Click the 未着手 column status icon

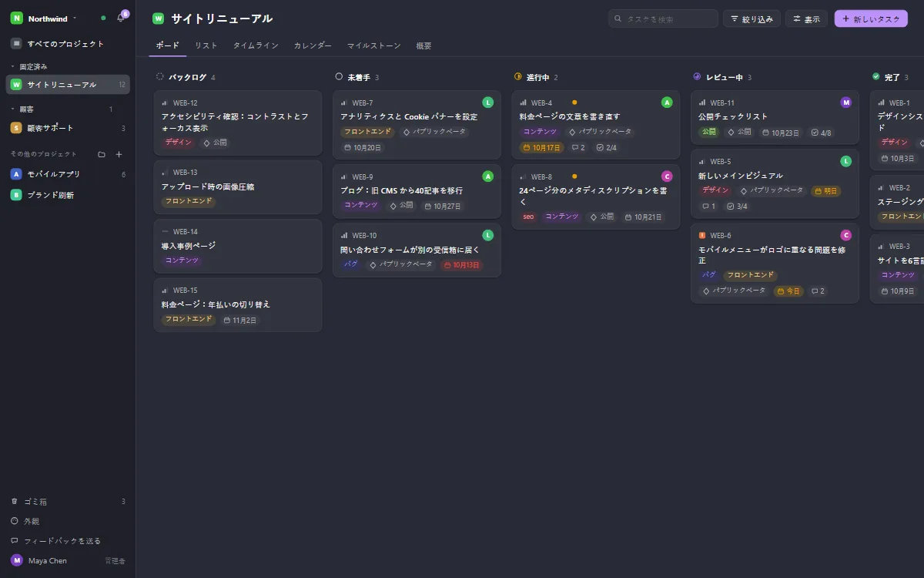coord(339,77)
